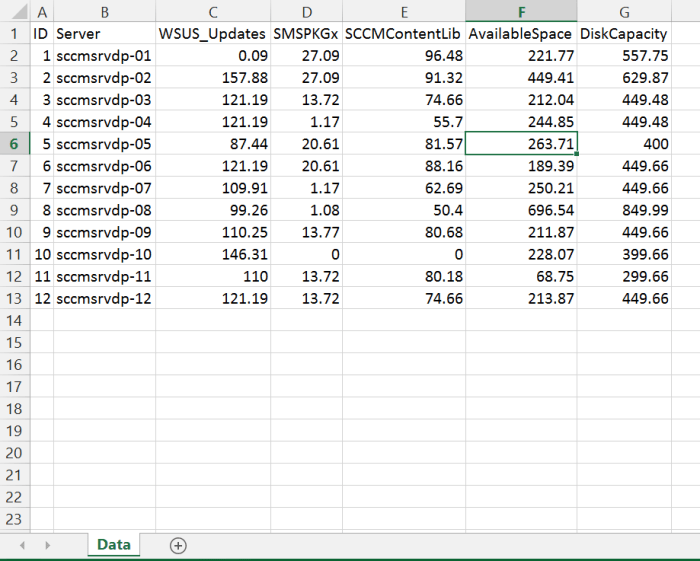This screenshot has width=700, height=561.
Task: Click the select-all corner triangle
Action: pos(15,12)
